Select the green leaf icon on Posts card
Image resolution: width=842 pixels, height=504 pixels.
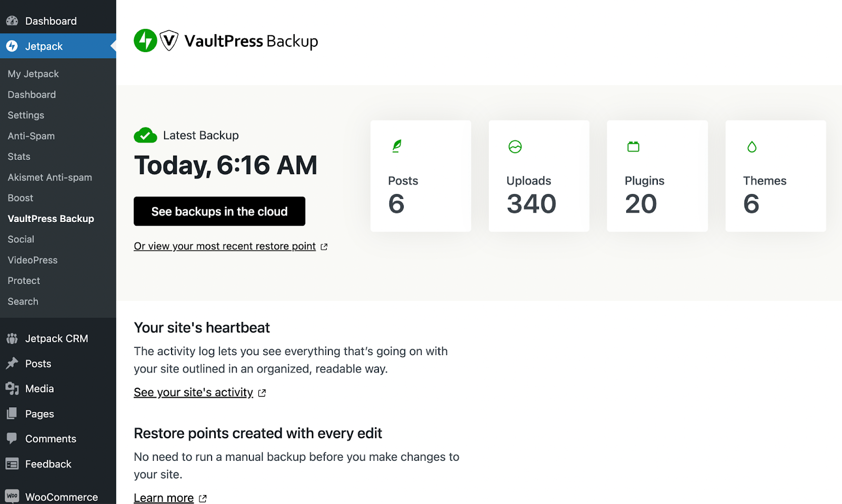396,146
